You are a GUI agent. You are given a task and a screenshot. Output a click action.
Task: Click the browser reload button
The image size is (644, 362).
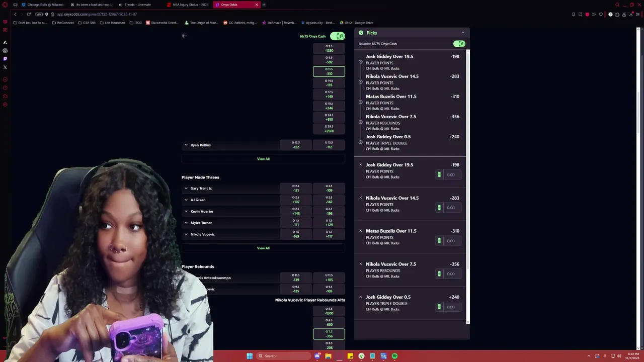point(29,15)
